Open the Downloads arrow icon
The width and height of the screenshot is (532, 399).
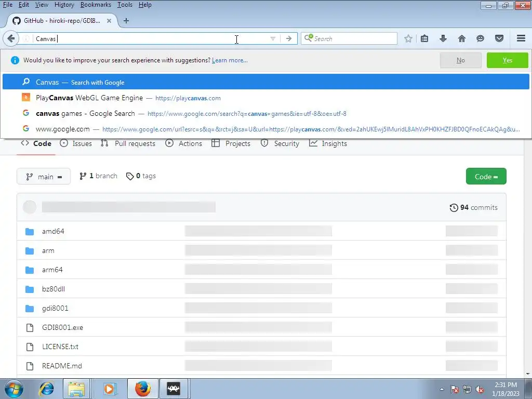point(443,38)
